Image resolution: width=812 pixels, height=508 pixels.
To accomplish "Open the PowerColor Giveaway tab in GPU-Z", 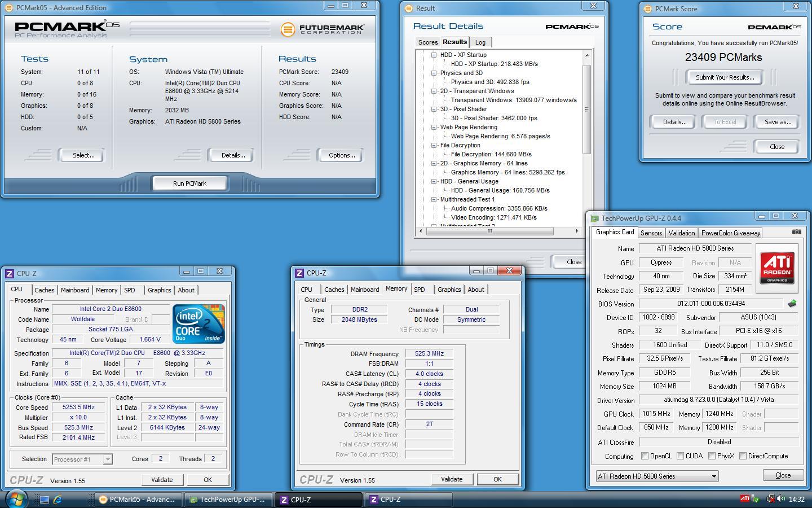I will 731,233.
